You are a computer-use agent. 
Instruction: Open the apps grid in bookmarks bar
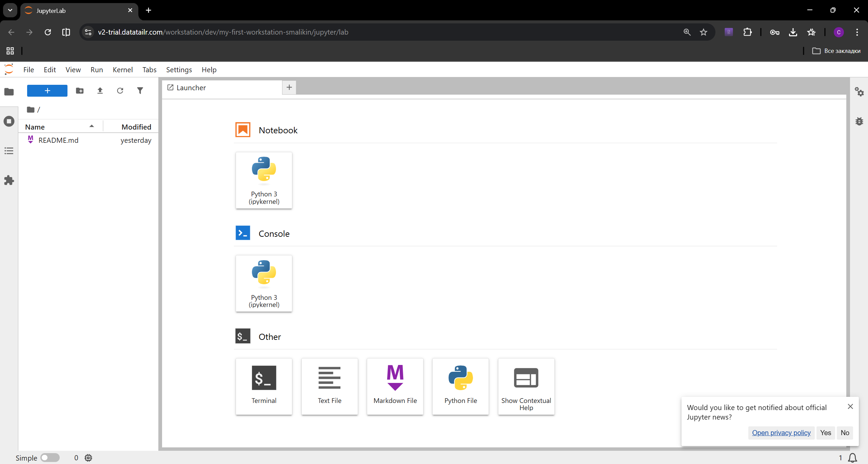(x=10, y=51)
